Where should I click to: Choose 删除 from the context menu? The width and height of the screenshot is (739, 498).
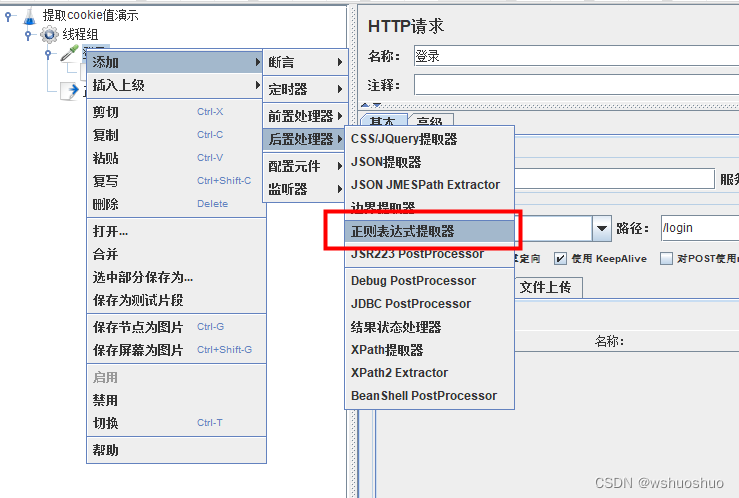(176, 204)
